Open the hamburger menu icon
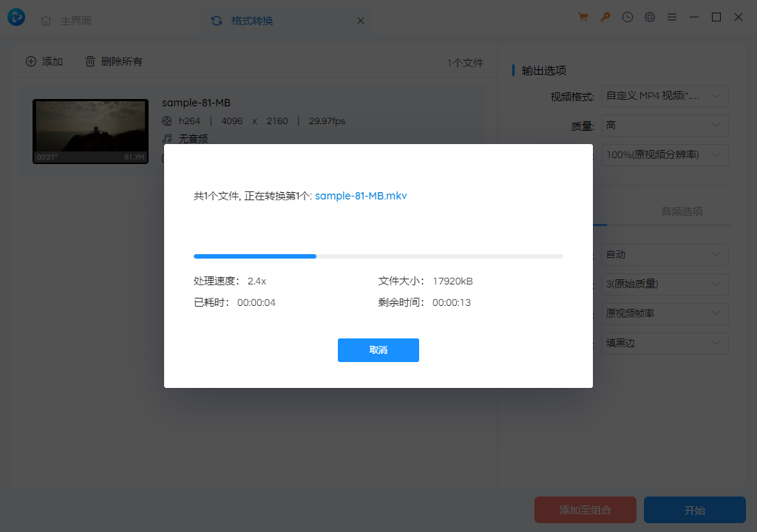 [x=671, y=16]
